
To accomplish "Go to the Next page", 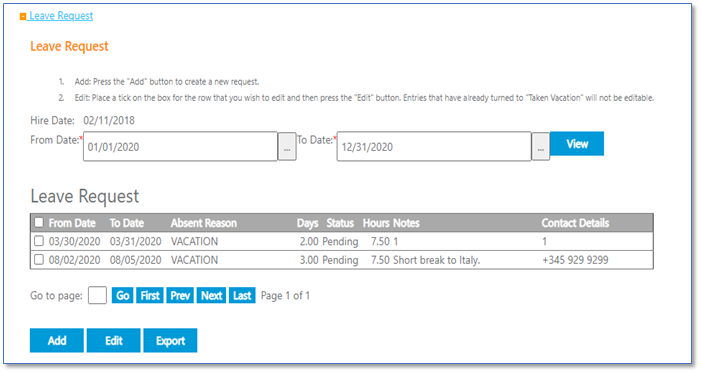I will (x=211, y=295).
